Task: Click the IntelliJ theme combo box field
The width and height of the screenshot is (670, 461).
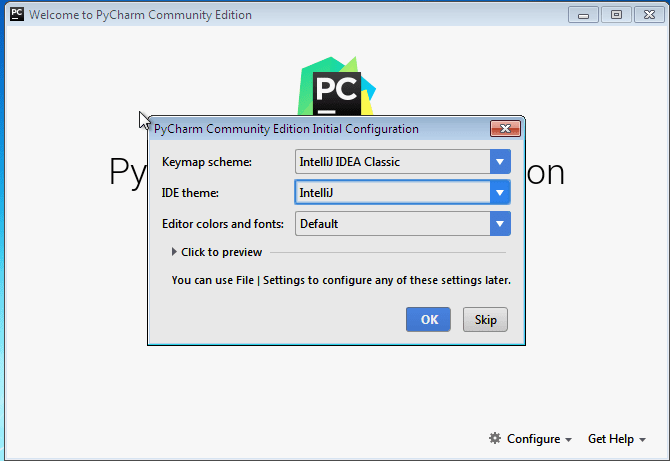Action: (x=392, y=192)
